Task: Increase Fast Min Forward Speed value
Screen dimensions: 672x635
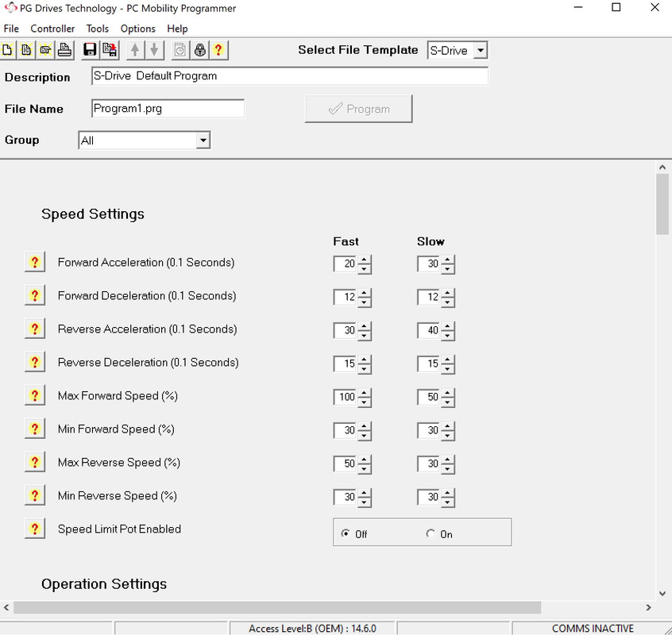Action: [x=365, y=426]
